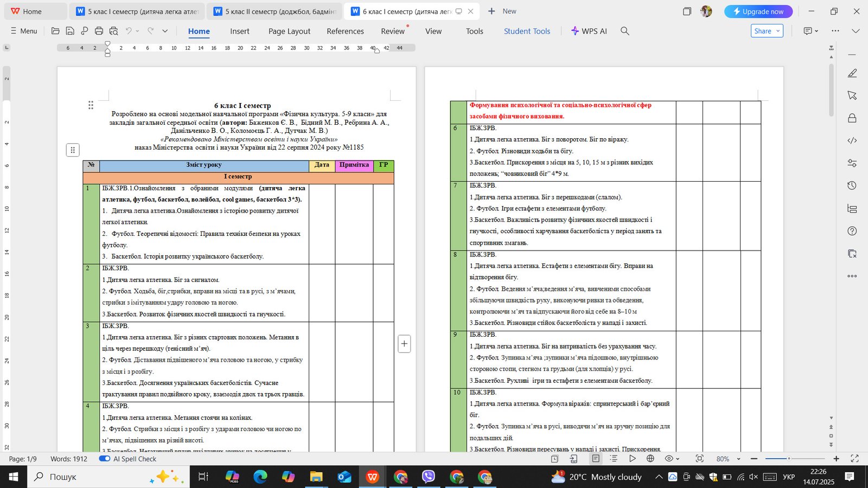The width and height of the screenshot is (868, 488).
Task: Switch to outline view in status bar
Action: (x=614, y=459)
